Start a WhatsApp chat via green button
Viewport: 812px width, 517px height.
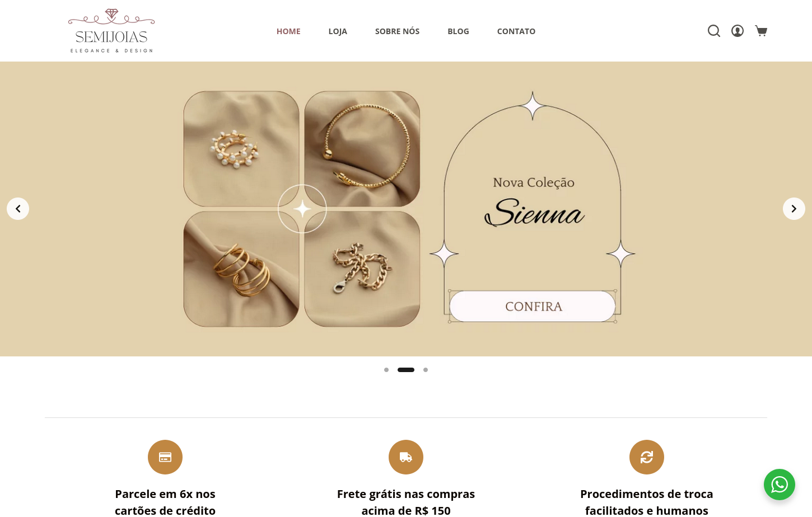click(780, 485)
